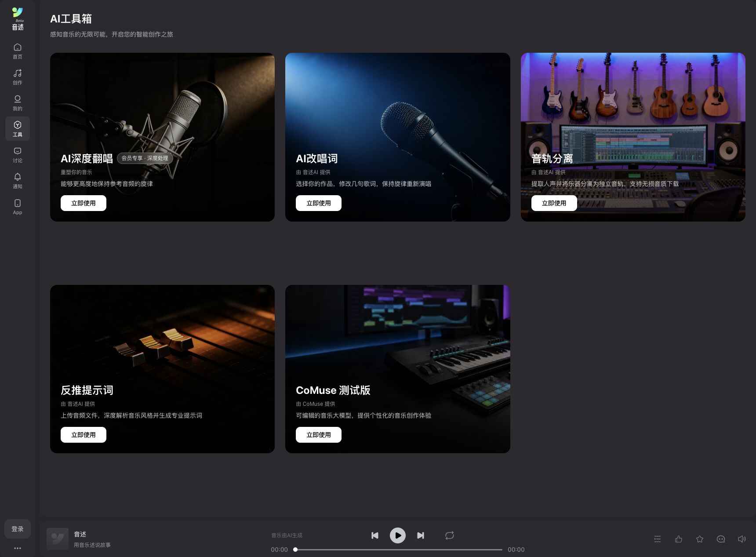Select the 工具 sidebar item
This screenshot has height=557, width=756.
18,129
